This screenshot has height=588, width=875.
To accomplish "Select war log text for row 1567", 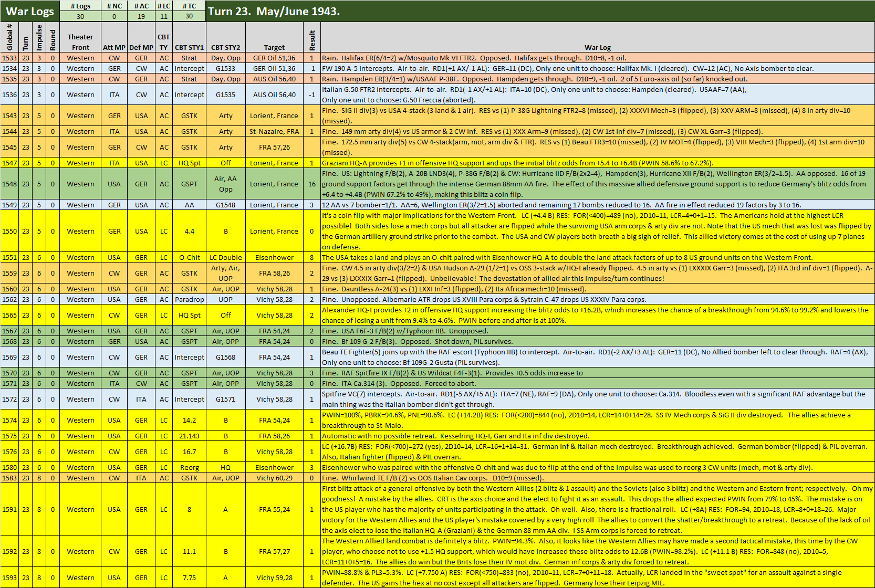I will [598, 331].
